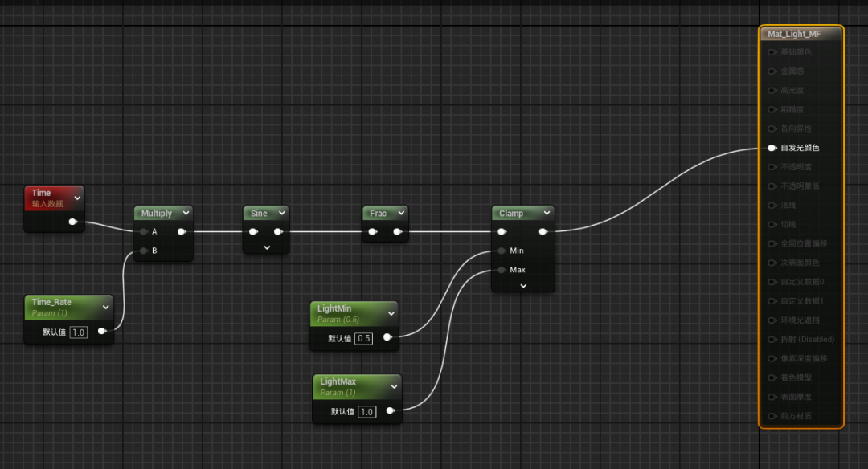Click the 前方材质 input pin

coord(772,416)
